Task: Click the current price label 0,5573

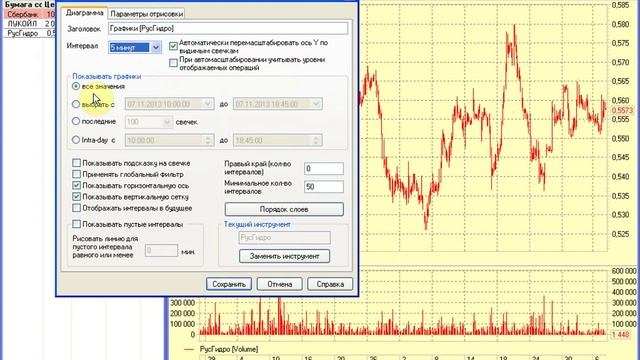Action: pos(622,110)
